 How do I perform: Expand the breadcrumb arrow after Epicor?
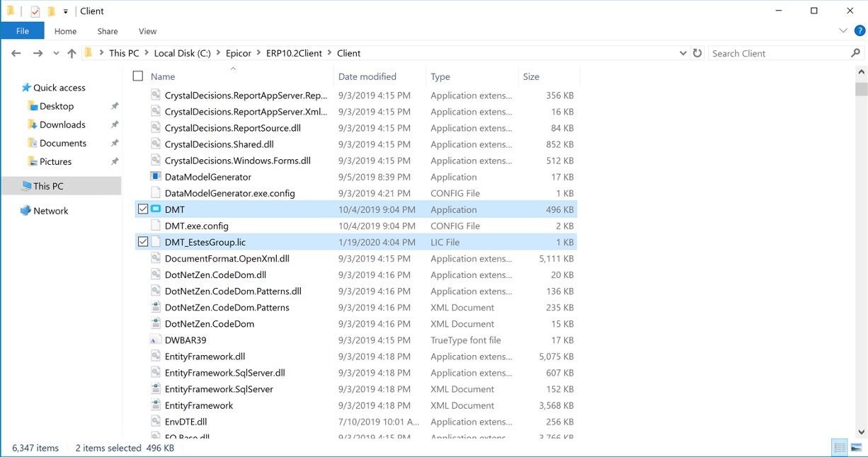tap(259, 53)
